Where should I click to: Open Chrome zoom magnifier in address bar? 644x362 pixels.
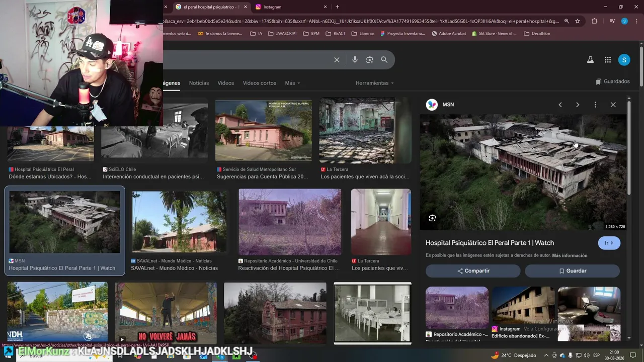[567, 21]
